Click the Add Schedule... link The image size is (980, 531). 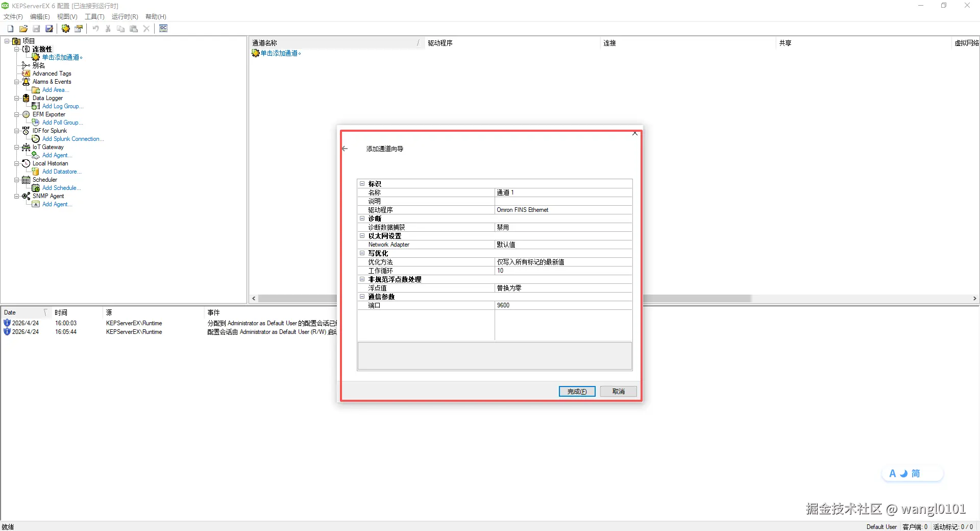tap(61, 188)
